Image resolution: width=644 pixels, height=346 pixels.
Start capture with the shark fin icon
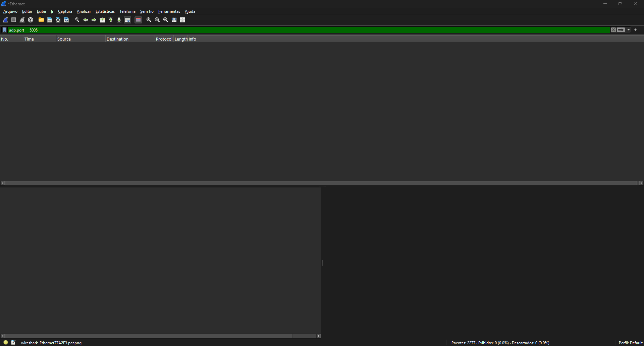pos(5,20)
